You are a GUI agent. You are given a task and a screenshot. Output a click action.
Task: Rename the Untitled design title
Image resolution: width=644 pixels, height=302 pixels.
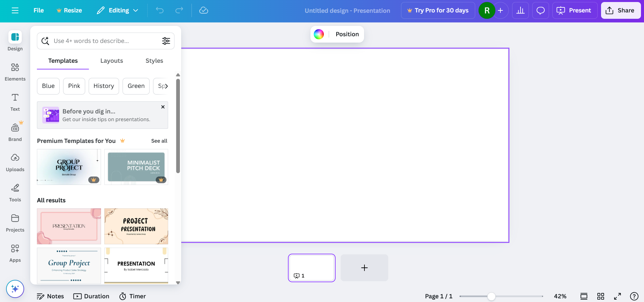pos(347,11)
